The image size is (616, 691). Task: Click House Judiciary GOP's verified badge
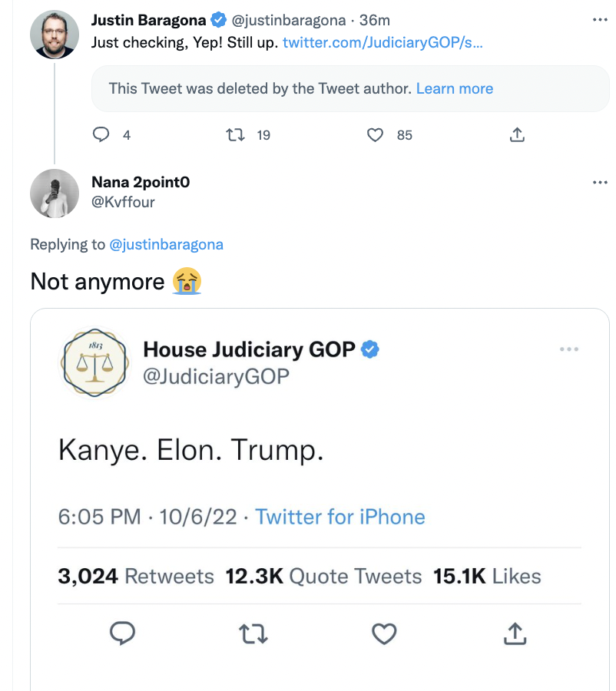pos(368,348)
